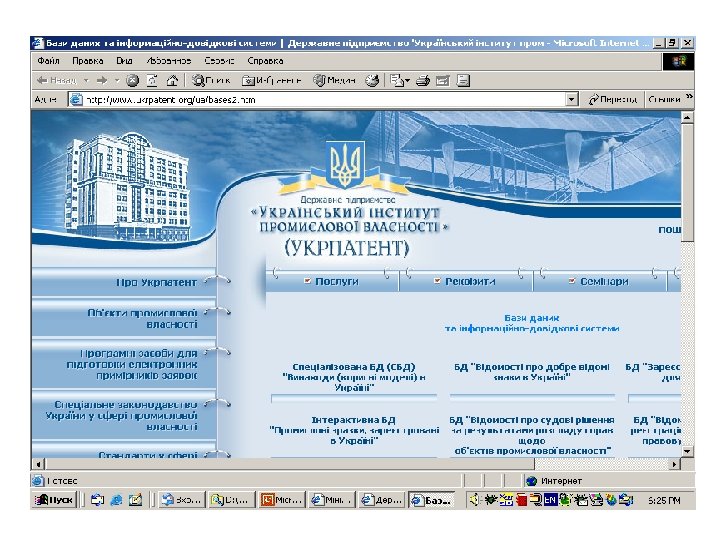This screenshot has height=540, width=720.
Task: Click the Stop loading toolbar icon
Action: [x=132, y=80]
